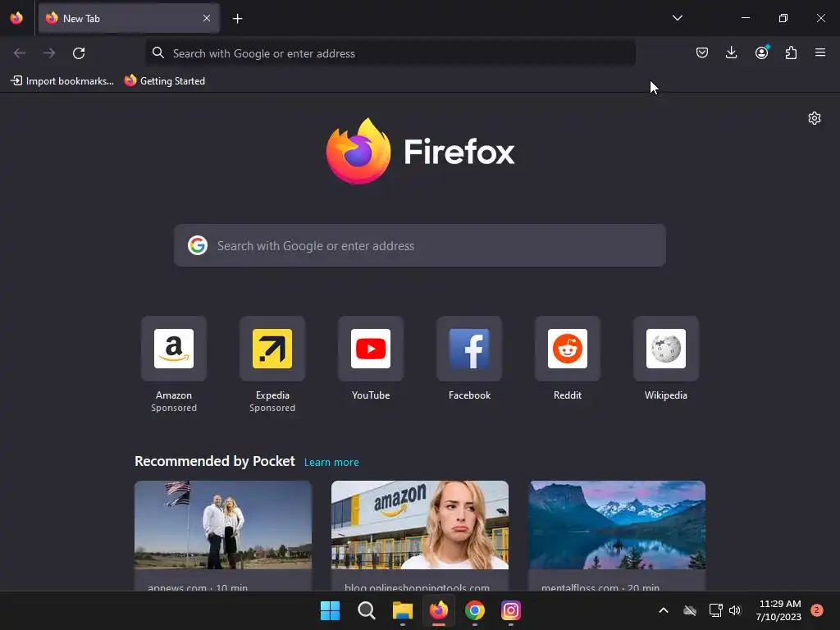Select the New Tab tab
The width and height of the screenshot is (840, 630).
point(129,18)
